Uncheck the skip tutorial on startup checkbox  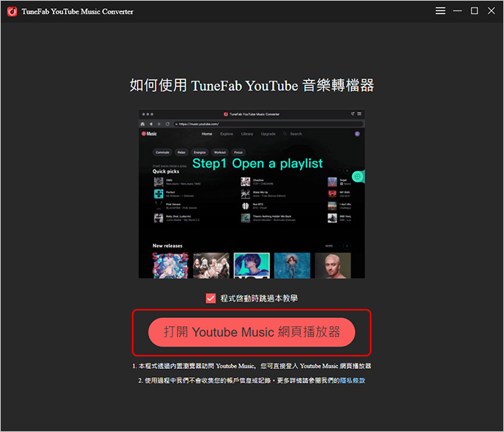coord(210,299)
